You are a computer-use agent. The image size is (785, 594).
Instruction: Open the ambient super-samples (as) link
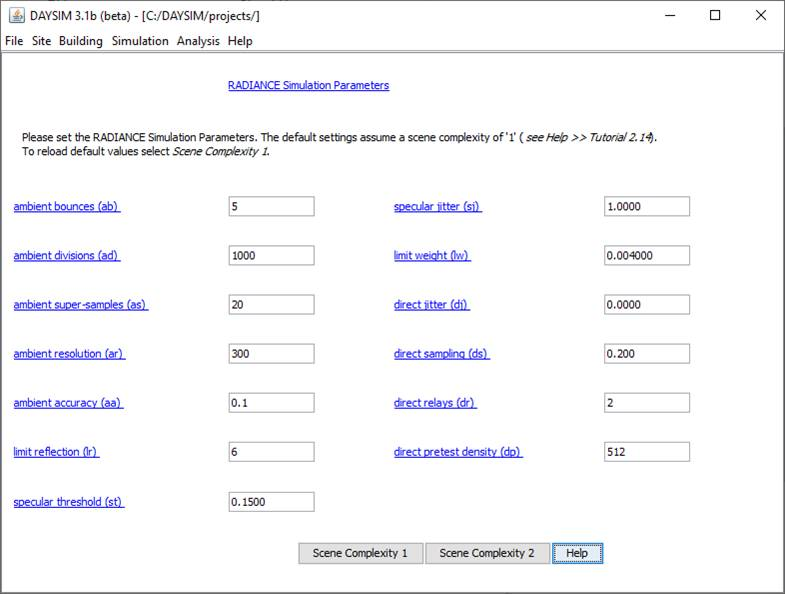81,305
